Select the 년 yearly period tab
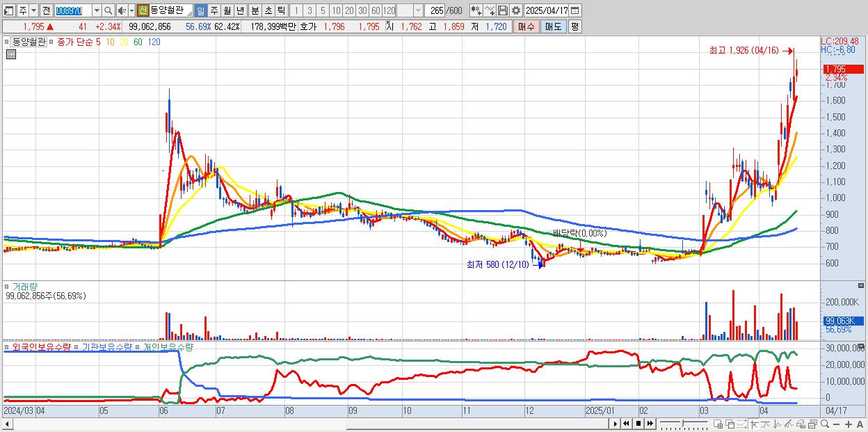 click(x=240, y=10)
